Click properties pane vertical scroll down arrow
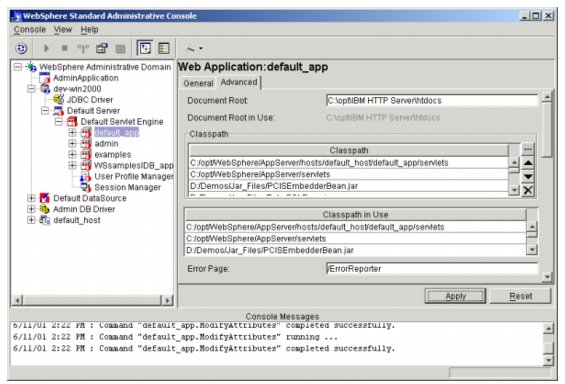The height and width of the screenshot is (384, 565). [547, 277]
